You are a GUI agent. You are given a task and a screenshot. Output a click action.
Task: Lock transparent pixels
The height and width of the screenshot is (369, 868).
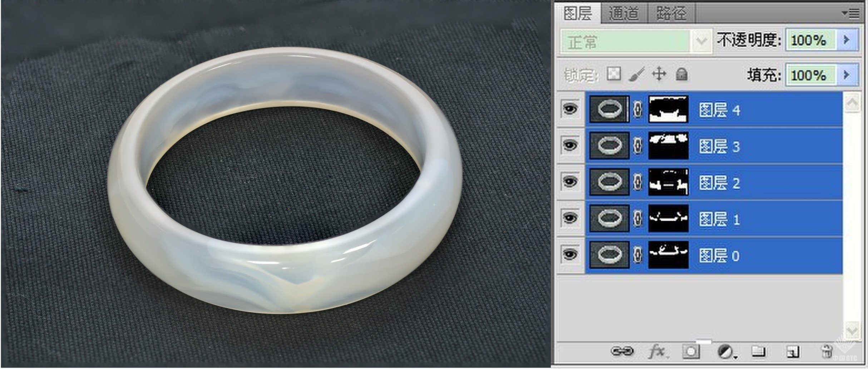pyautogui.click(x=613, y=74)
